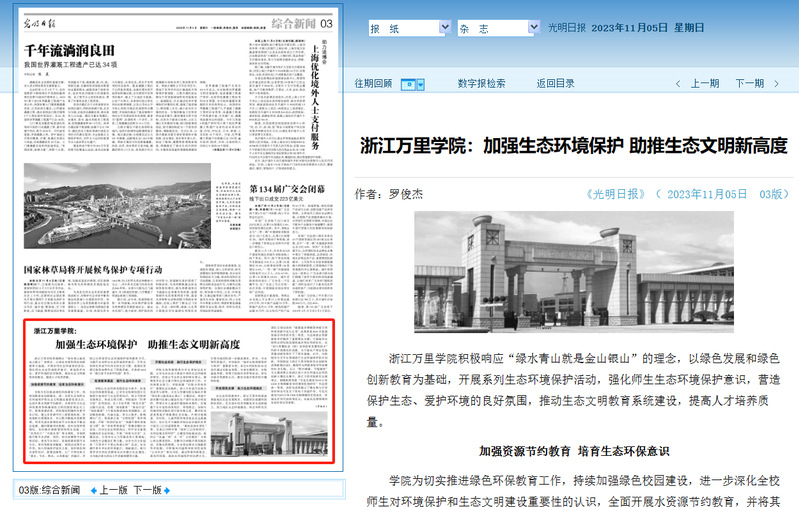Click diamond icon after 下一版
Viewport: 799px width, 507px height.
(167, 490)
